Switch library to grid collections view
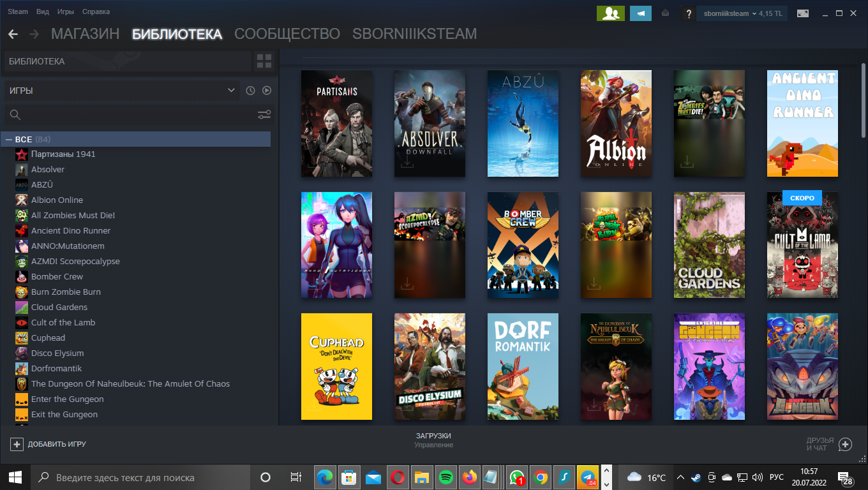Screen dimensions: 868x490 point(264,61)
